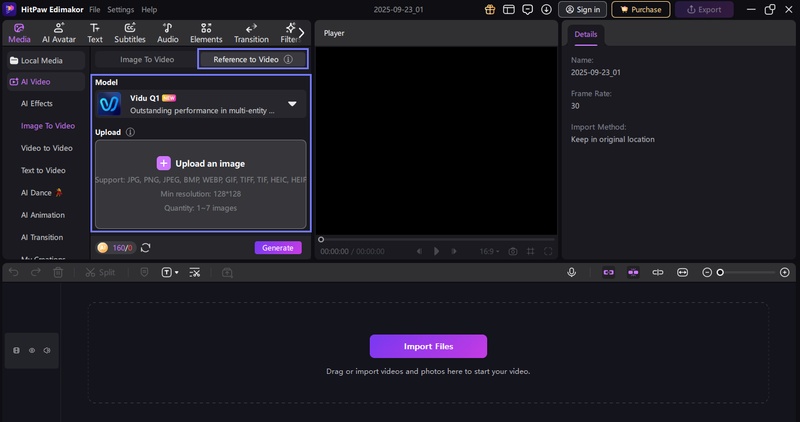Click the add-frame icon in timeline toolbar

tap(228, 272)
